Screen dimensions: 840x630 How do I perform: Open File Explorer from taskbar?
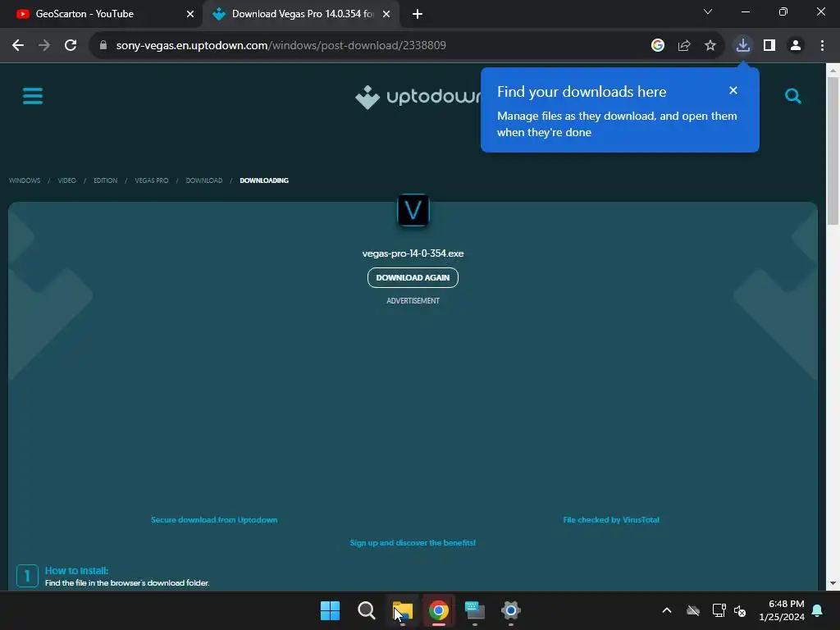402,610
